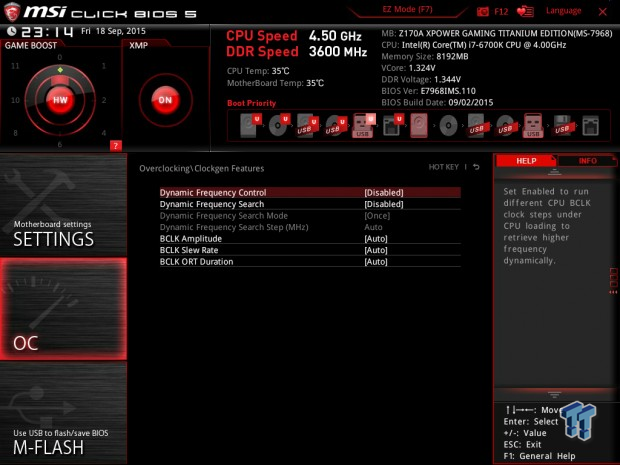This screenshot has width=620, height=465.
Task: Switch to the INFO tab
Action: coord(587,161)
